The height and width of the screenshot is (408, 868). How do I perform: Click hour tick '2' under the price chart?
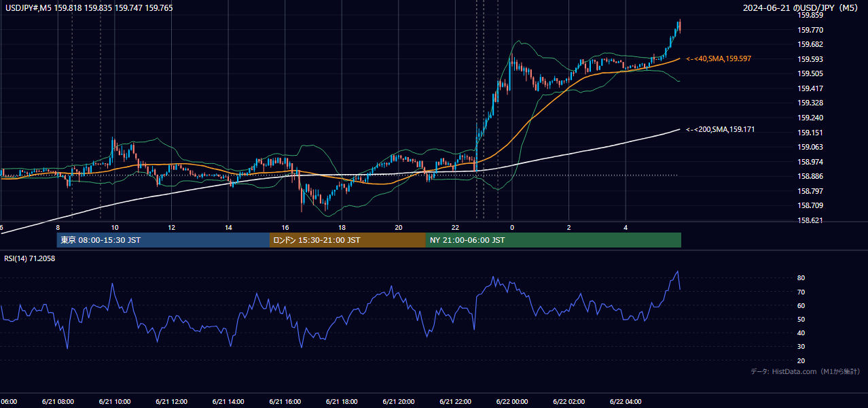(x=569, y=228)
